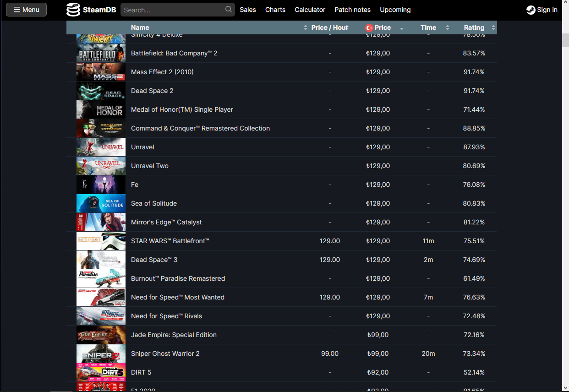Open the DIRT 5 name link

[141, 372]
